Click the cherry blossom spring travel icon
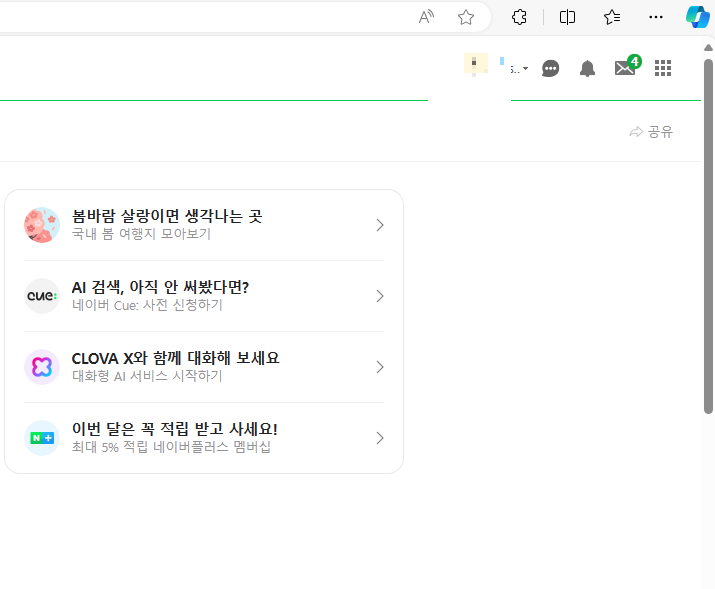 42,225
